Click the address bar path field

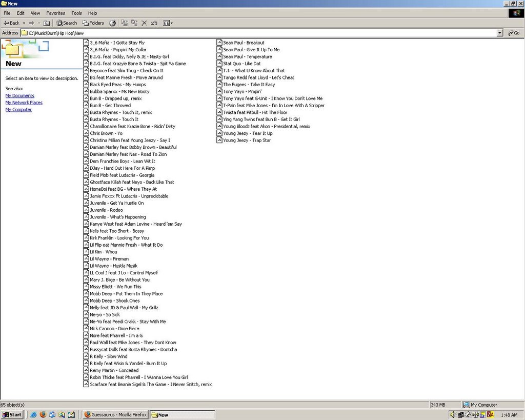(258, 33)
